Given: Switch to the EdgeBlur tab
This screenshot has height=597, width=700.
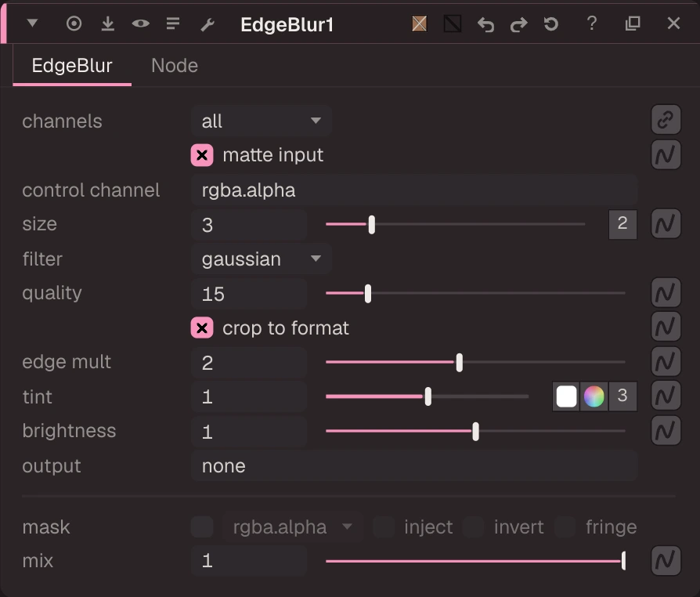Looking at the screenshot, I should [72, 66].
